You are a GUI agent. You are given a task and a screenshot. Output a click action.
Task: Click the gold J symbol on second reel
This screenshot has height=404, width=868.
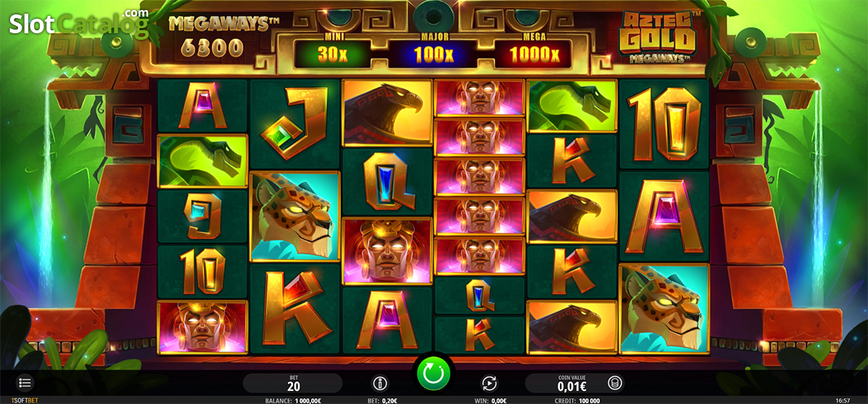[x=294, y=125]
